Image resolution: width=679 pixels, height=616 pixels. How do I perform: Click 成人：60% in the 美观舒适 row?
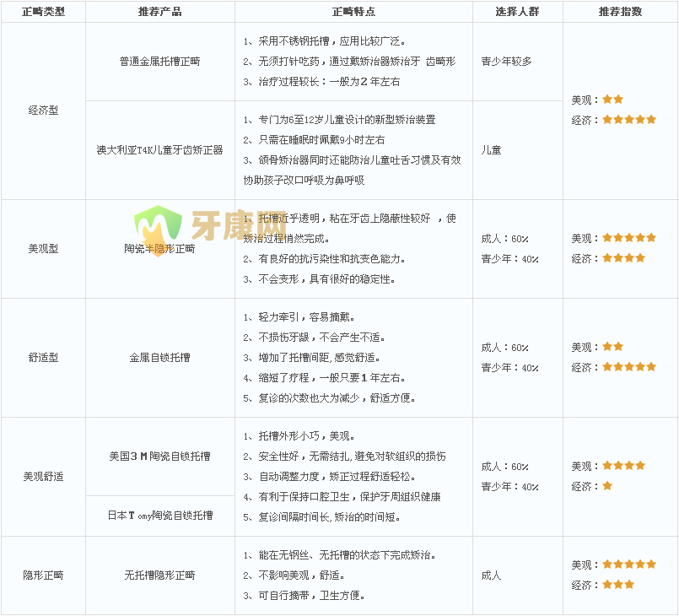coord(505,467)
